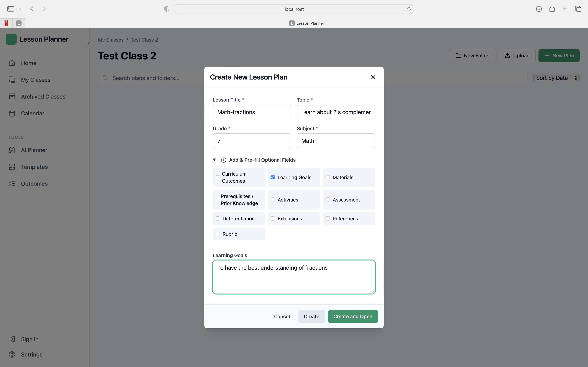Screen dimensions: 588x367
Task: Open Safari sidebar options dropdown arrow
Action: click(x=20, y=9)
